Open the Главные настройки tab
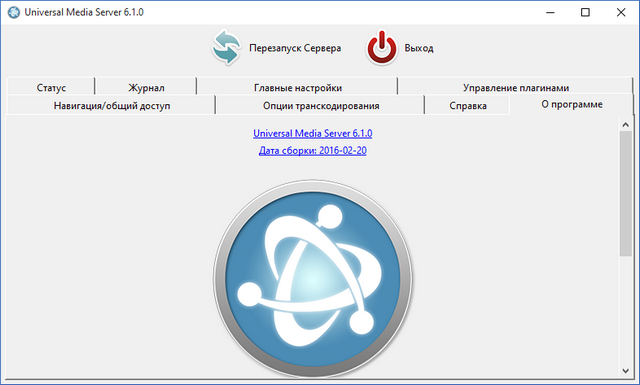The height and width of the screenshot is (385, 640). [298, 87]
